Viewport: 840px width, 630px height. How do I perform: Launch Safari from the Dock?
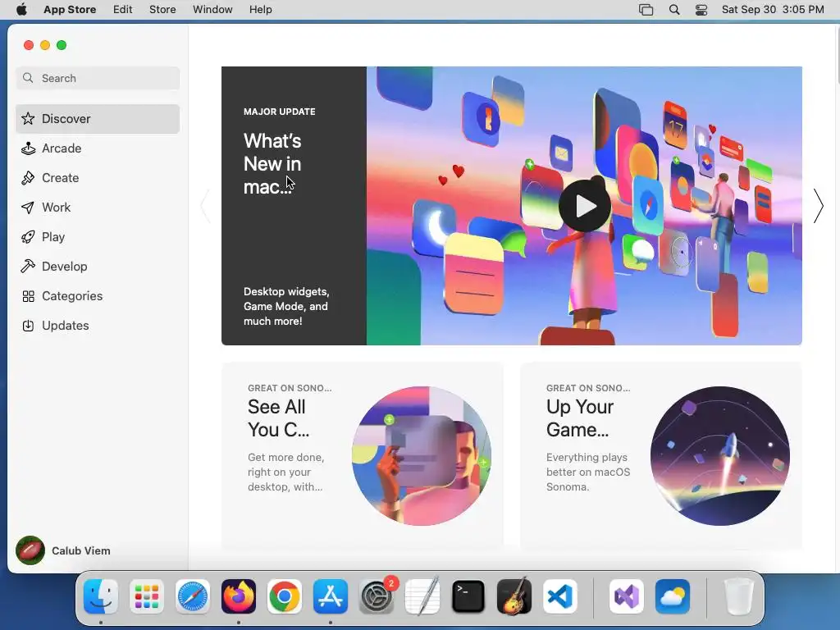(x=193, y=596)
